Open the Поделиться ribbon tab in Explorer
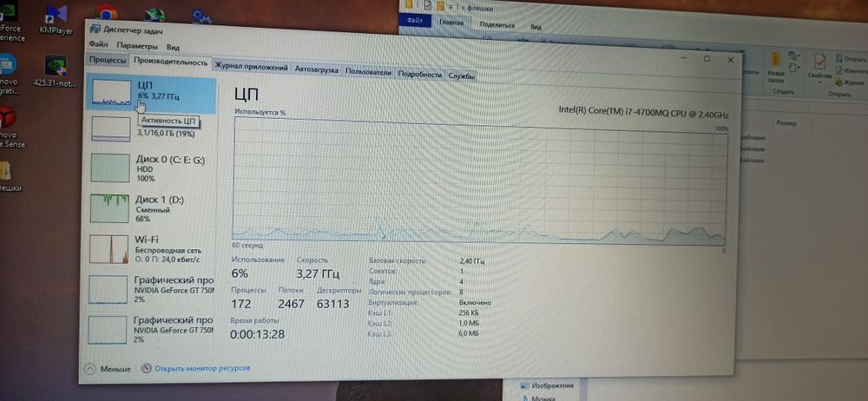This screenshot has height=401, width=868. tap(497, 25)
